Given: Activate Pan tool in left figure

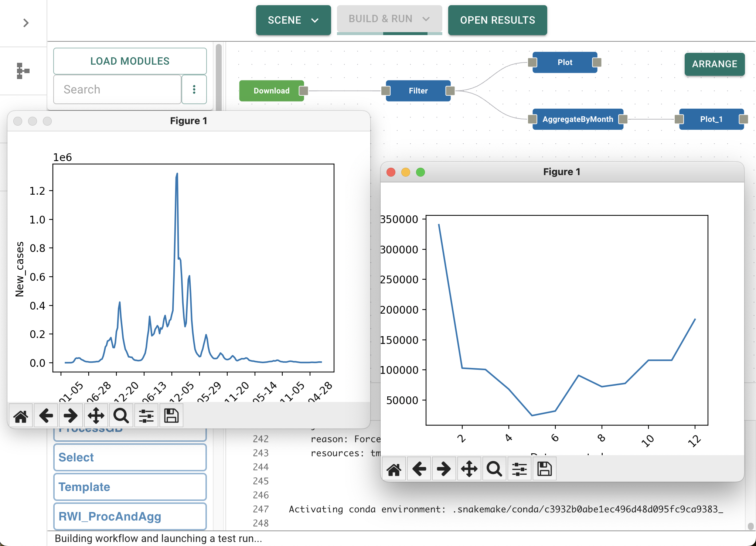Looking at the screenshot, I should click(96, 416).
